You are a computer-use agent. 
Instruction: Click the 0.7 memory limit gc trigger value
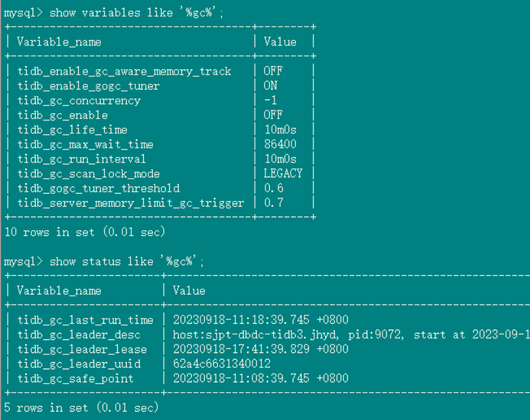pos(273,203)
